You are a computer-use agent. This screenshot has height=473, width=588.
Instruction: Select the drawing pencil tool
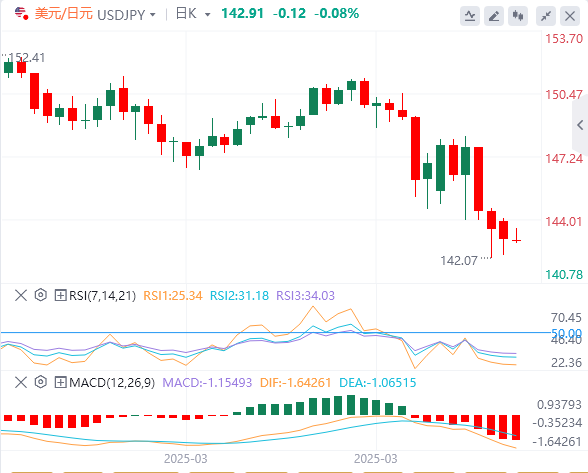[x=494, y=16]
